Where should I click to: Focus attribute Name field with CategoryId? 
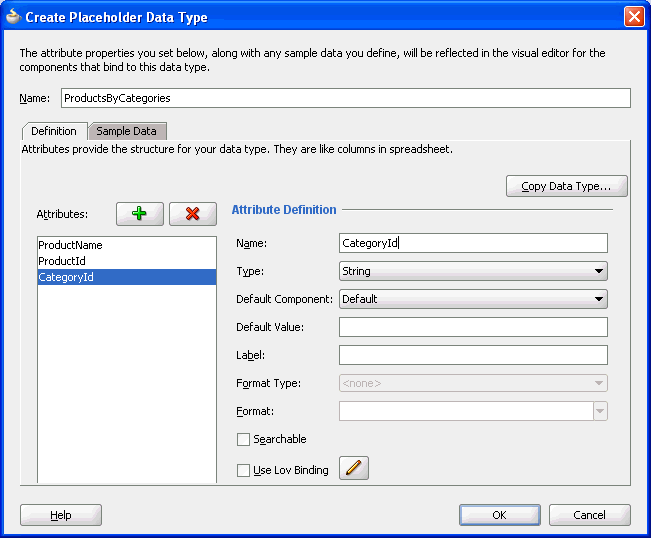click(x=473, y=243)
